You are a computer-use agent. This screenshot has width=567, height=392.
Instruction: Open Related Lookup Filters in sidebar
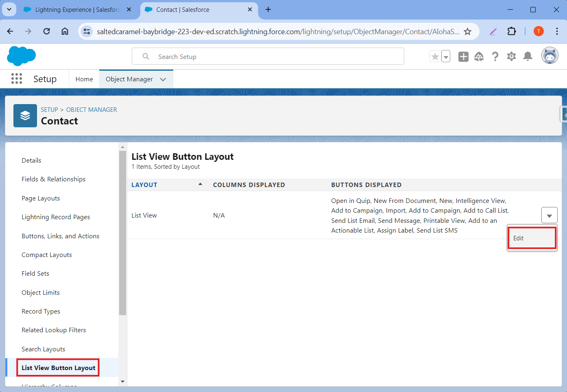tap(54, 330)
